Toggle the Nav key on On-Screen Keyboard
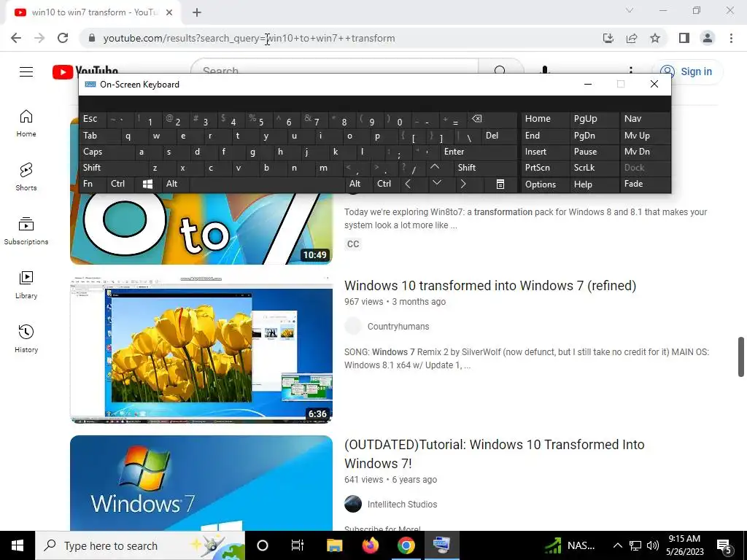747x560 pixels. [645, 119]
